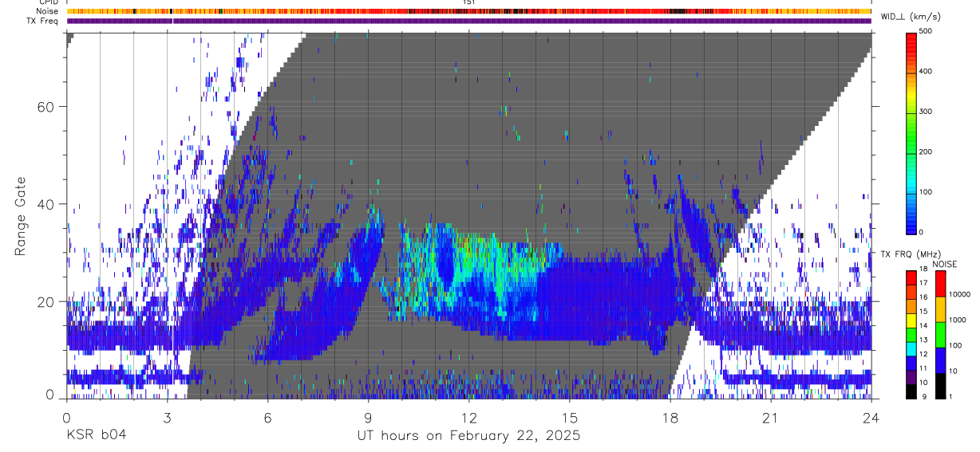Click the '300' label on WID color bar
This screenshot has height=452, width=980.
926,112
